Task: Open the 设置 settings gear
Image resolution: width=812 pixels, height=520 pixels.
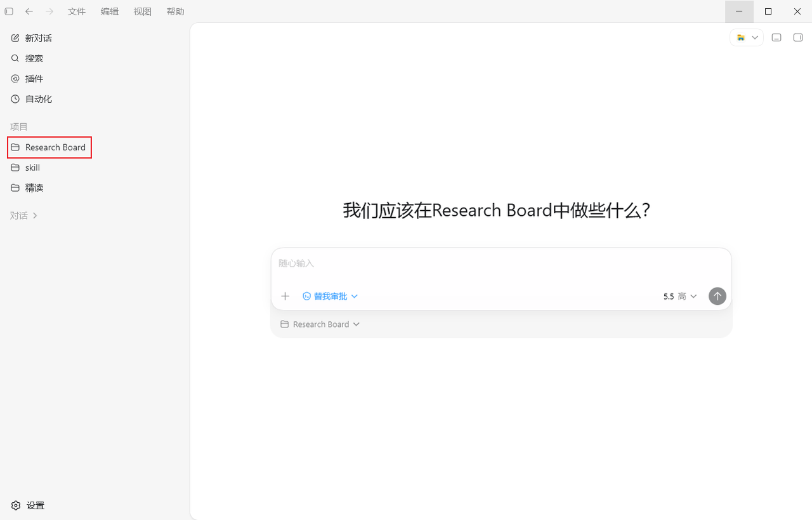Action: [28, 505]
